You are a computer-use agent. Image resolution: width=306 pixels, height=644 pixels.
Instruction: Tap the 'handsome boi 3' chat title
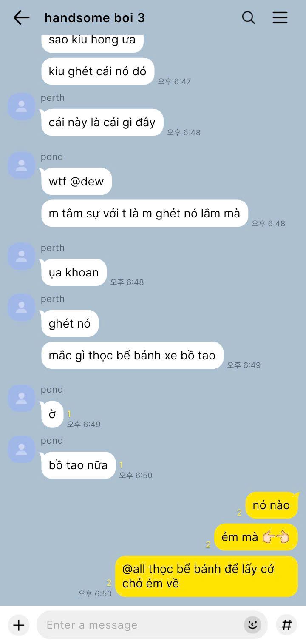click(95, 18)
